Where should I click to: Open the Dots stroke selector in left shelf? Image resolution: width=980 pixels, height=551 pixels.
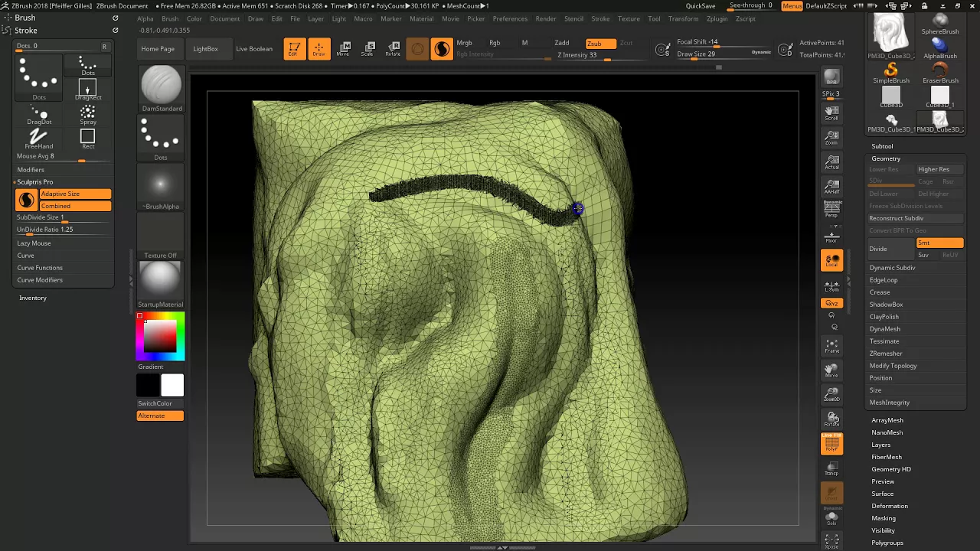(x=161, y=139)
